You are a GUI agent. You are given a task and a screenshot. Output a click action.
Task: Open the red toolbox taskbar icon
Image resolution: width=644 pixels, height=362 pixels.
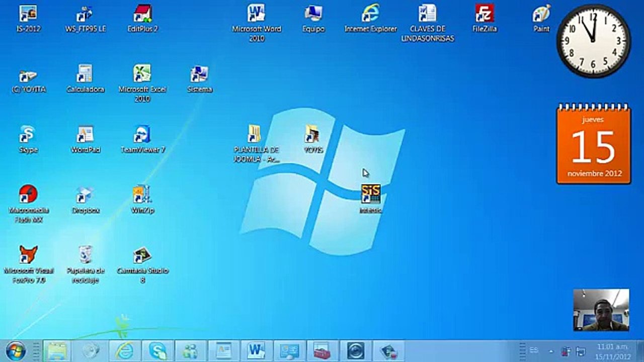coord(323,350)
